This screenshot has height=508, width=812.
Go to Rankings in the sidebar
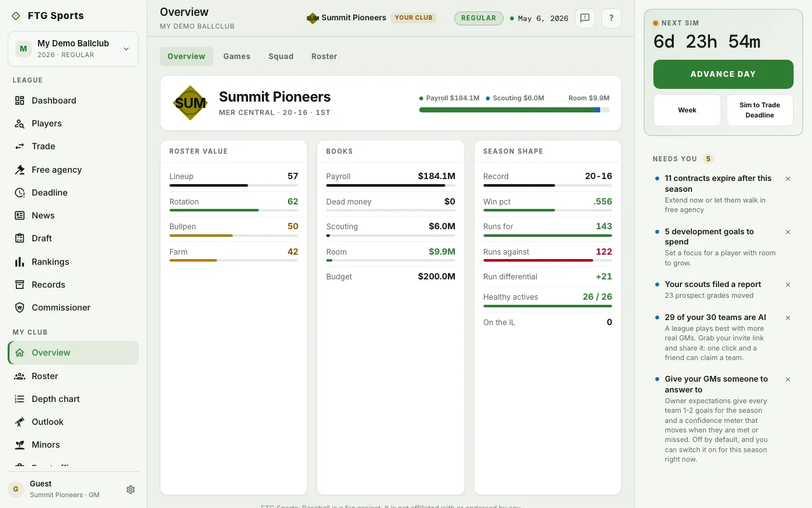tap(73, 262)
